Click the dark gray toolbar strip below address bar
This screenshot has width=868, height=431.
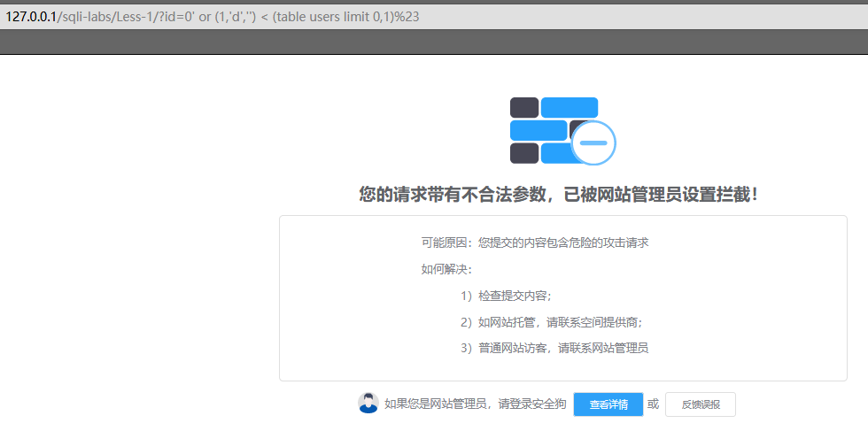tap(434, 42)
